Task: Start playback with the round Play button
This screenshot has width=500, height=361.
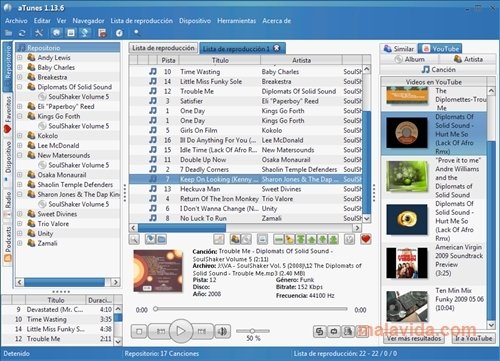Action: click(x=181, y=331)
